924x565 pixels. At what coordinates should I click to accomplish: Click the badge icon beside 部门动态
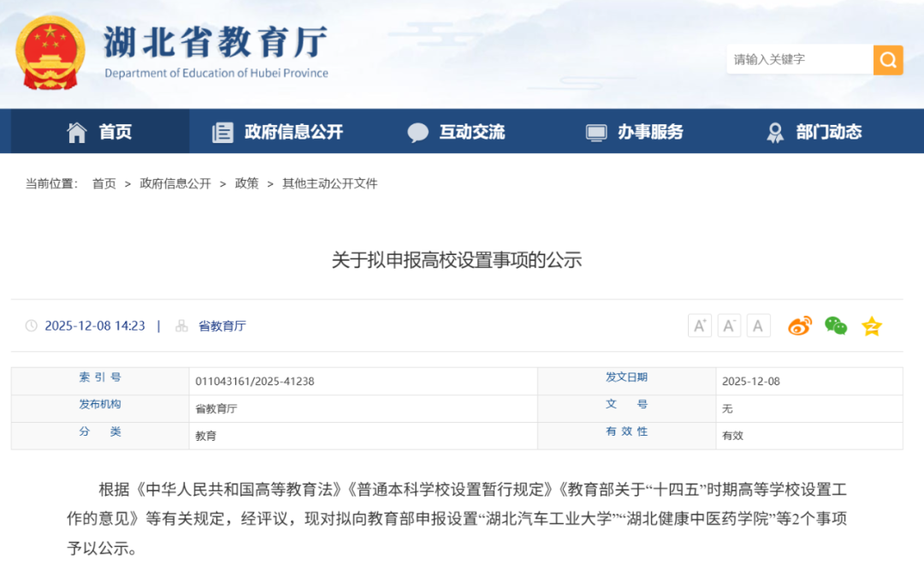pos(774,132)
